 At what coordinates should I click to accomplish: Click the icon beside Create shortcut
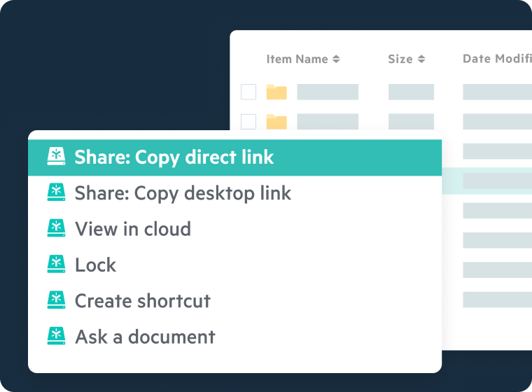click(56, 300)
